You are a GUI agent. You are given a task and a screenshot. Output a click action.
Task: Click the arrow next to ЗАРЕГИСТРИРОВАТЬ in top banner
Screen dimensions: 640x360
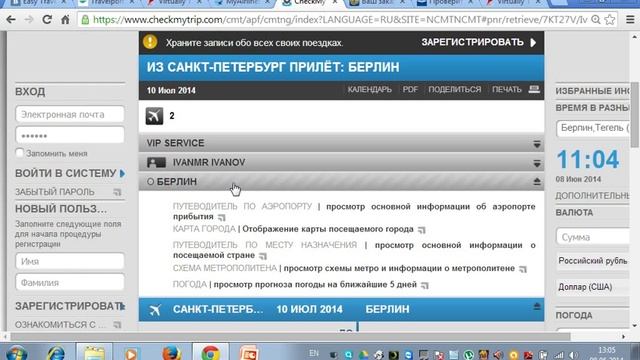(533, 42)
